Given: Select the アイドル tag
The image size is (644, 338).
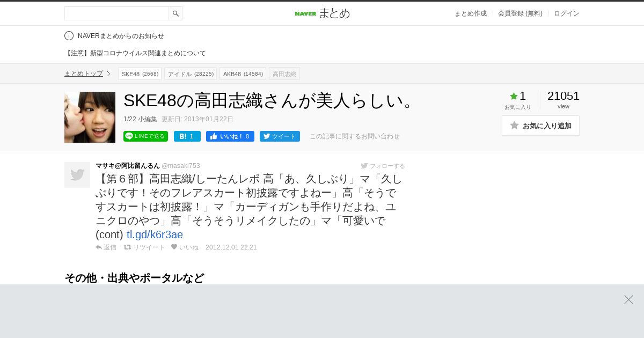Looking at the screenshot, I should click(x=191, y=74).
